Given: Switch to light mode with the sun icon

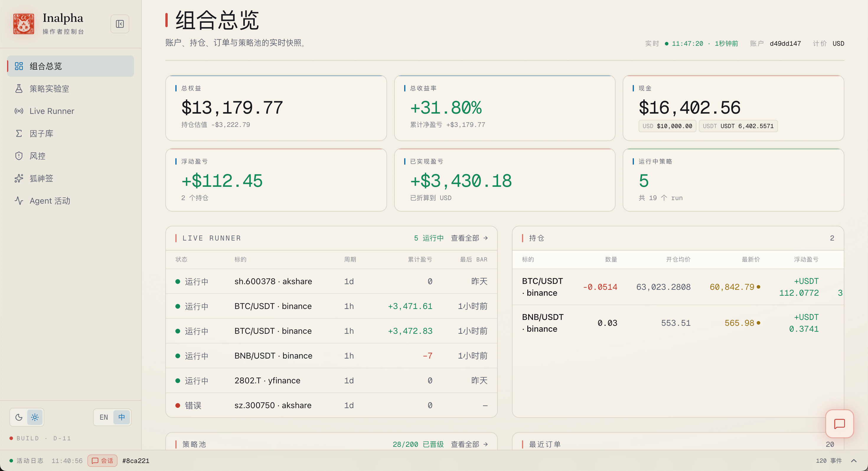Looking at the screenshot, I should click(x=35, y=417).
